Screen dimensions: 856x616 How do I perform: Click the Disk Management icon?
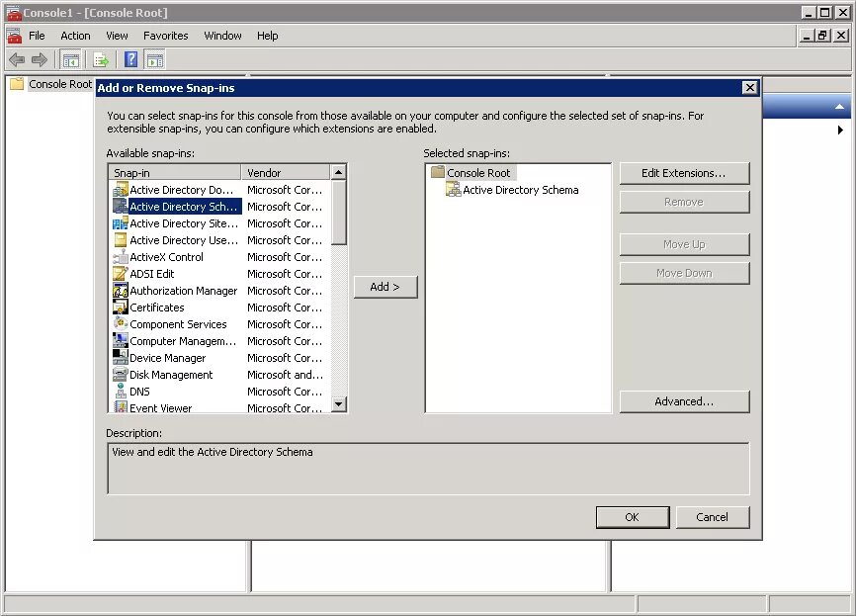point(121,375)
